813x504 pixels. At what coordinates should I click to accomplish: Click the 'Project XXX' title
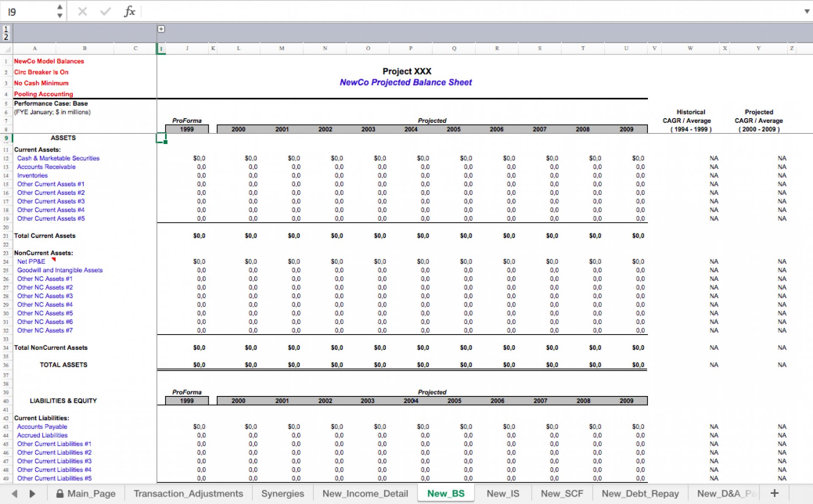tap(407, 71)
